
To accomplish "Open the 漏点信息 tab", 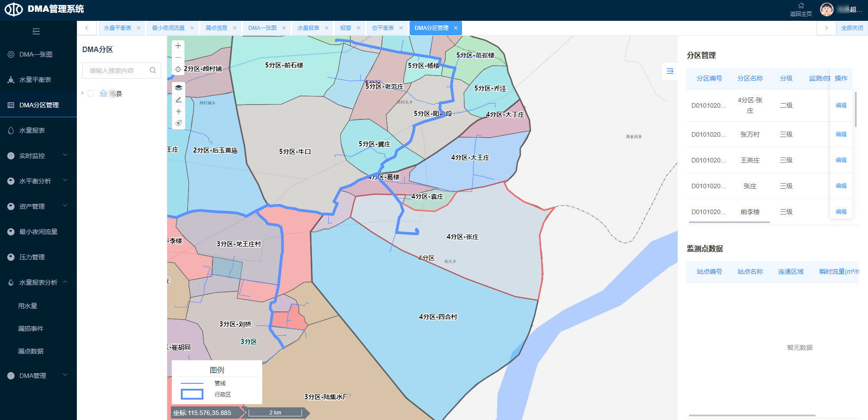I will [x=216, y=28].
